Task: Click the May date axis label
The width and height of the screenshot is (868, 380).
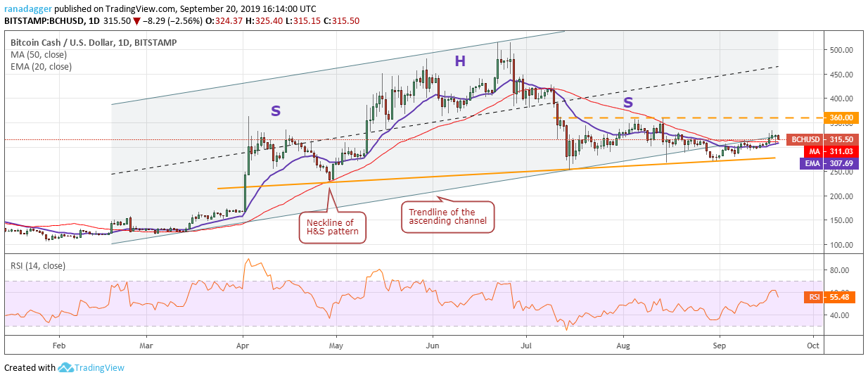Action: (x=336, y=346)
